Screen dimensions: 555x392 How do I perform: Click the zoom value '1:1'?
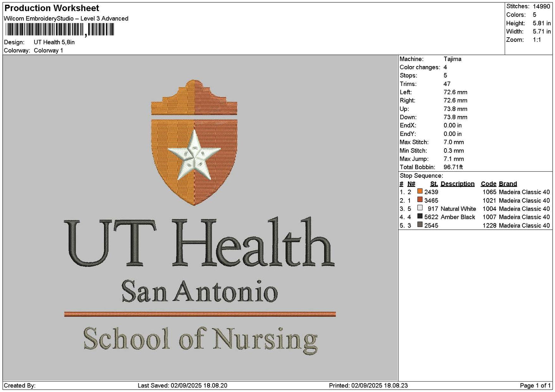[537, 40]
